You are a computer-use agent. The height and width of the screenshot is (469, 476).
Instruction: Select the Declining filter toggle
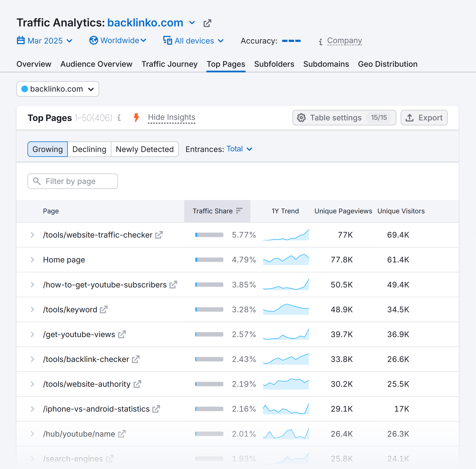[89, 149]
